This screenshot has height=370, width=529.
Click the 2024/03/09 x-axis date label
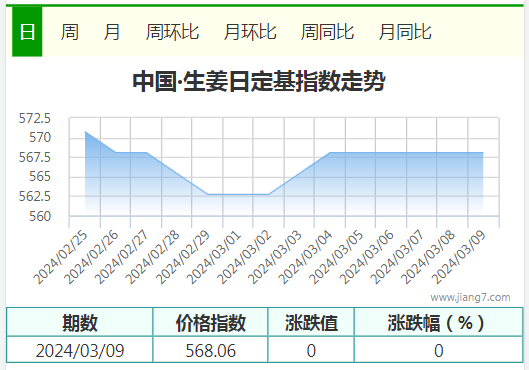pyautogui.click(x=459, y=257)
